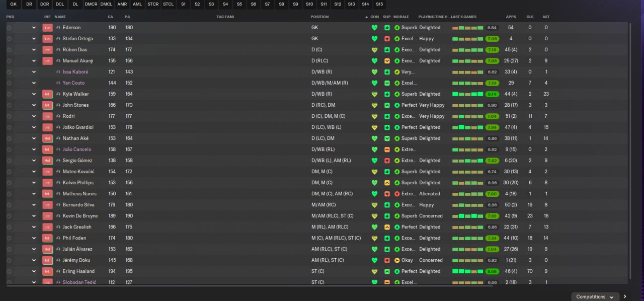Click Nathan Aké's Hol status badge
This screenshot has width=644, height=301.
pos(48,138)
